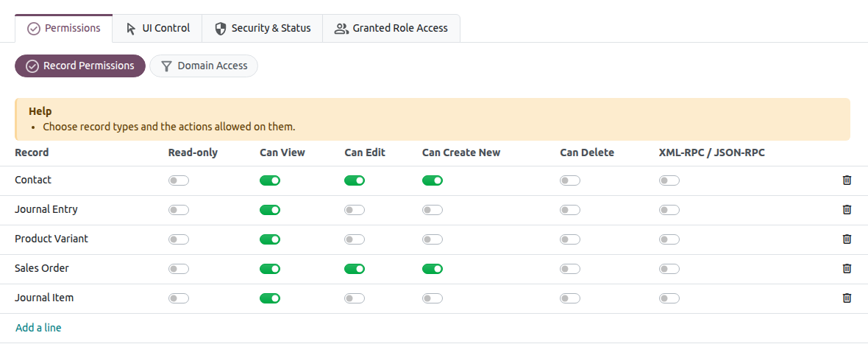Enable XML-RPC / JSON-RPC for Product Variant
This screenshot has height=344, width=868.
(x=669, y=239)
